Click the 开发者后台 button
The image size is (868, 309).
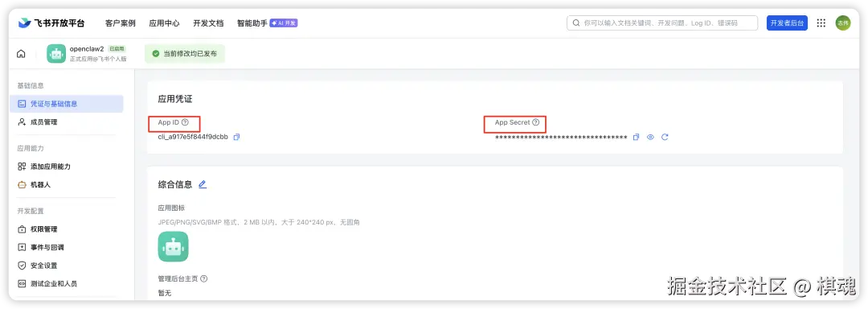[787, 23]
